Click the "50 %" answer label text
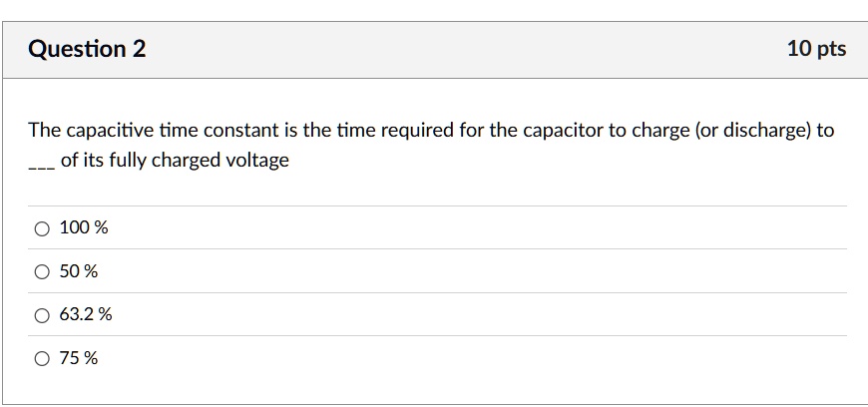The height and width of the screenshot is (407, 868). [x=79, y=271]
